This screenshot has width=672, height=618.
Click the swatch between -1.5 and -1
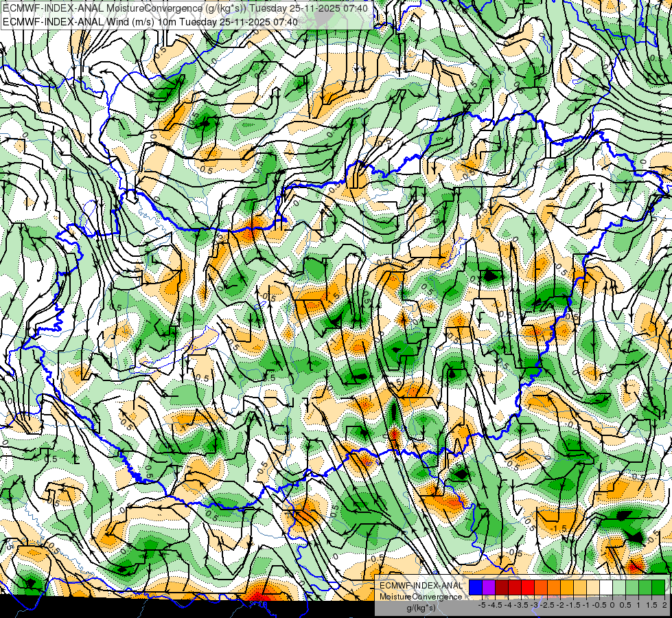pyautogui.click(x=580, y=587)
